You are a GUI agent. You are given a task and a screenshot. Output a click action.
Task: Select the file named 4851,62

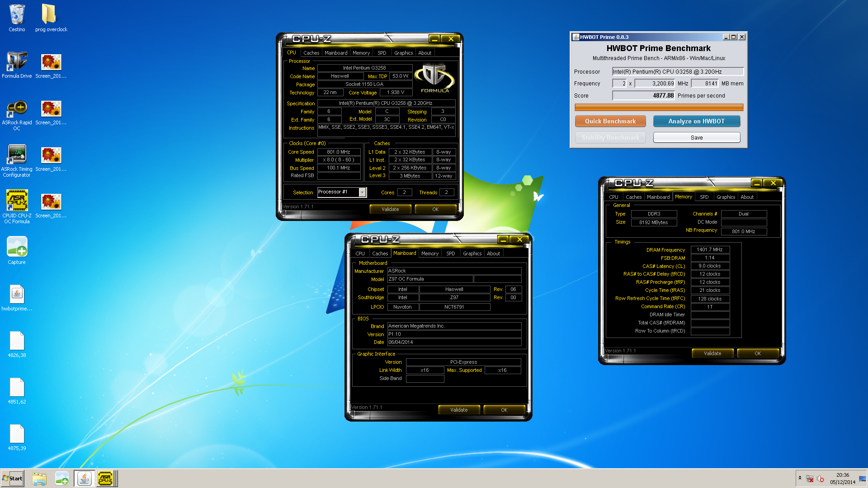click(17, 391)
